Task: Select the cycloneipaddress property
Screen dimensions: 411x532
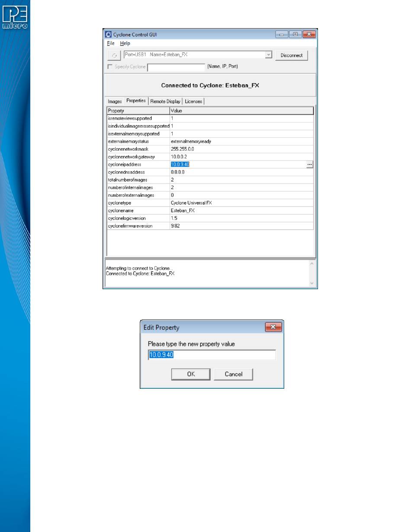Action: click(138, 164)
